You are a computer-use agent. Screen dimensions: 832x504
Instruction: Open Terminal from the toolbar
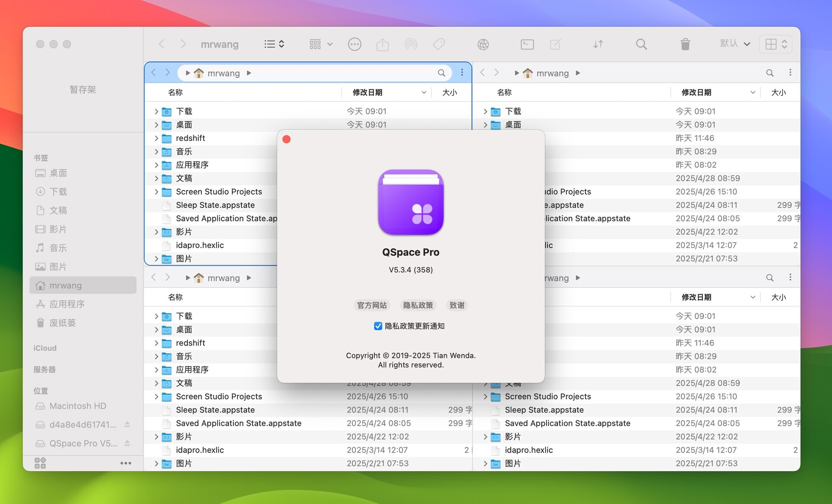pyautogui.click(x=527, y=44)
